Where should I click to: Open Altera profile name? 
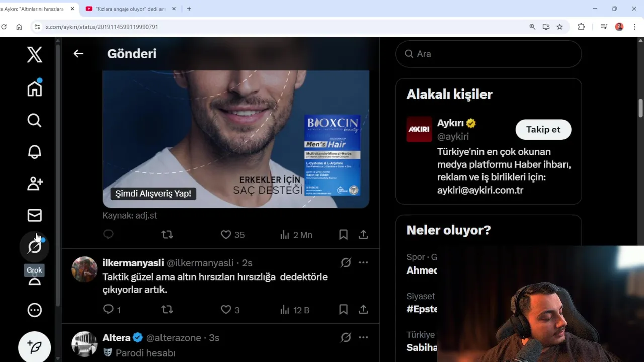[x=116, y=338]
